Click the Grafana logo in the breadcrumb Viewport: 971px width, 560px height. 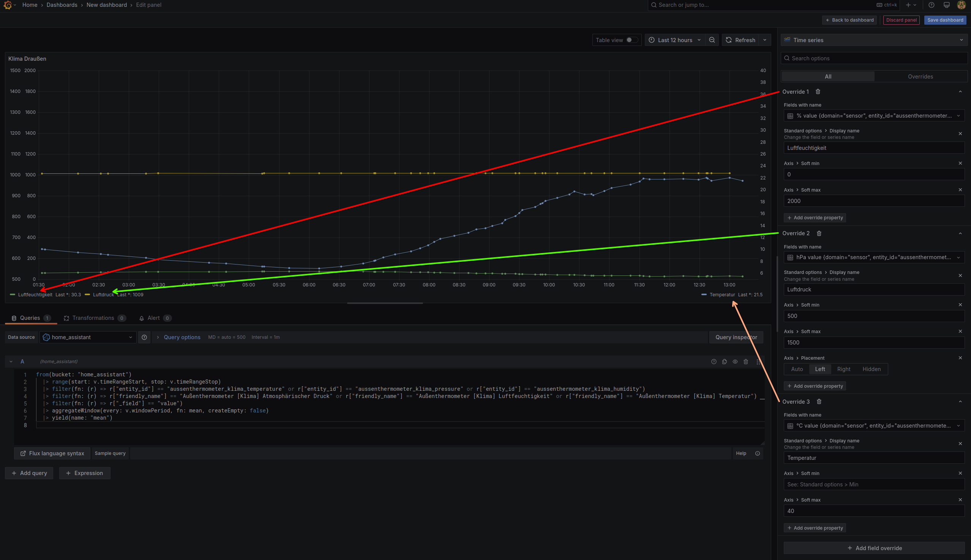click(8, 5)
